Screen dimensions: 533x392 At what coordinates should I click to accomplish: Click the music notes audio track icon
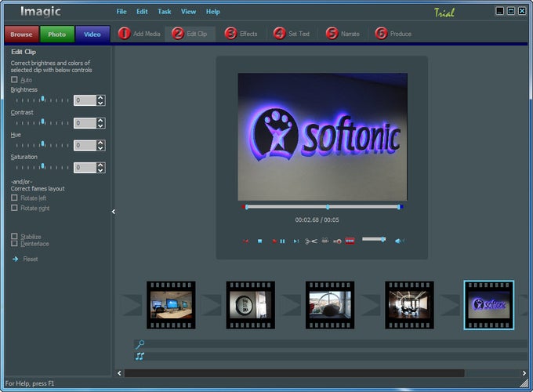point(140,356)
